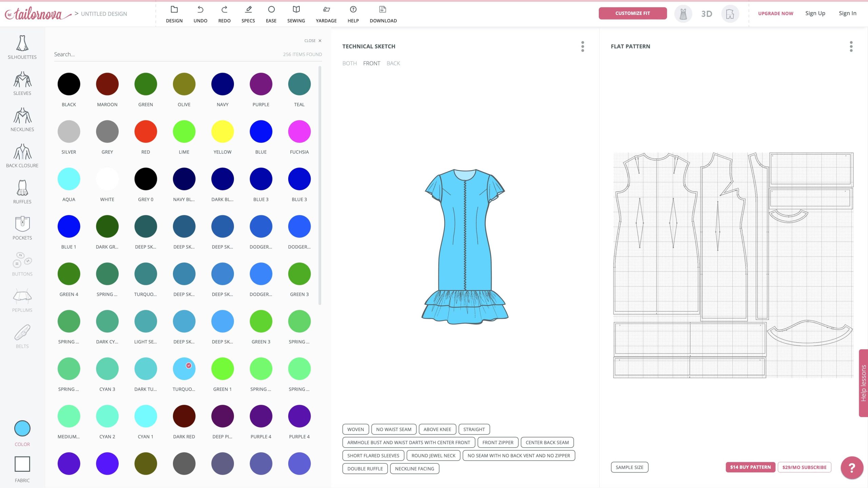Click the Customize Fit button
Viewport: 868px width, 488px height.
coord(632,13)
